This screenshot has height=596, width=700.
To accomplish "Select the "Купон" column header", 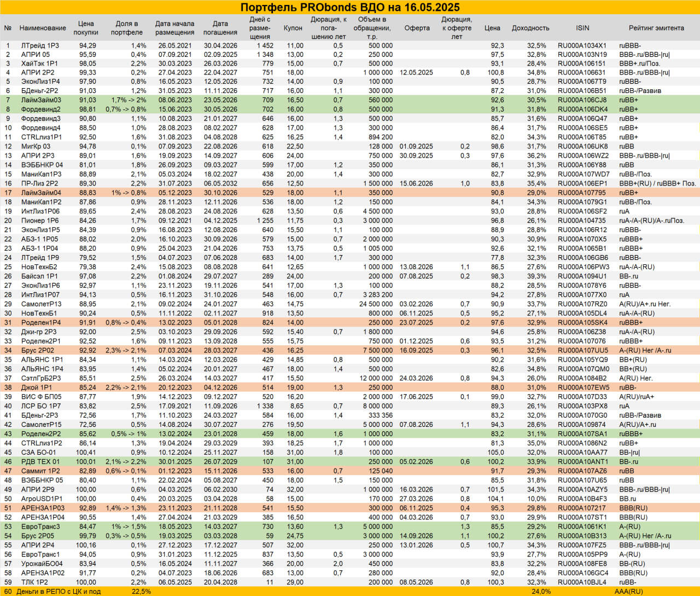I will pos(293,28).
